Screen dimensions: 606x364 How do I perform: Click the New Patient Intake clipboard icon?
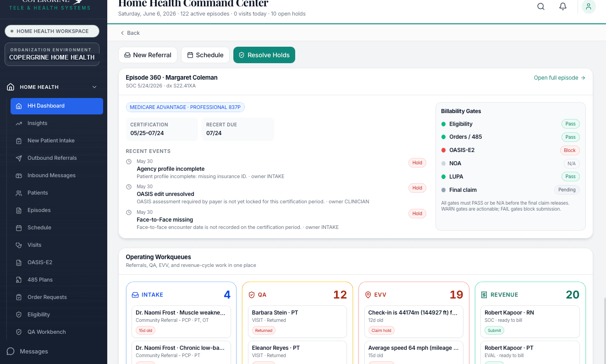pos(19,141)
